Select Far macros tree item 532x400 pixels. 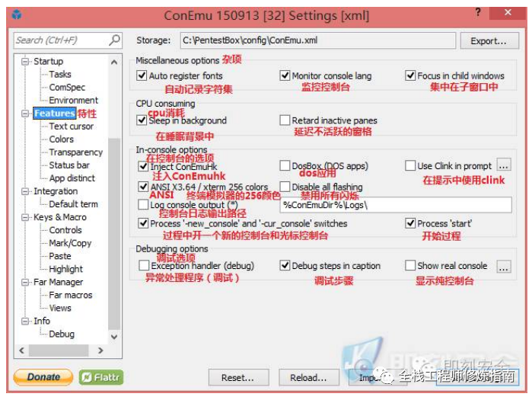(x=70, y=295)
